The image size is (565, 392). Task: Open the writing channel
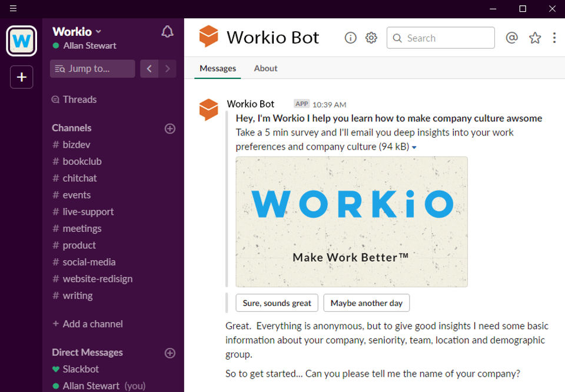(72, 295)
